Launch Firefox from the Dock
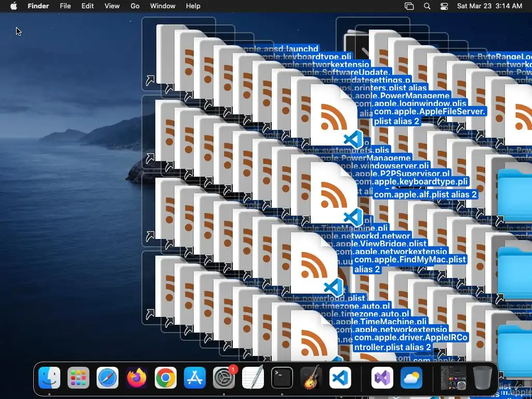 point(137,378)
